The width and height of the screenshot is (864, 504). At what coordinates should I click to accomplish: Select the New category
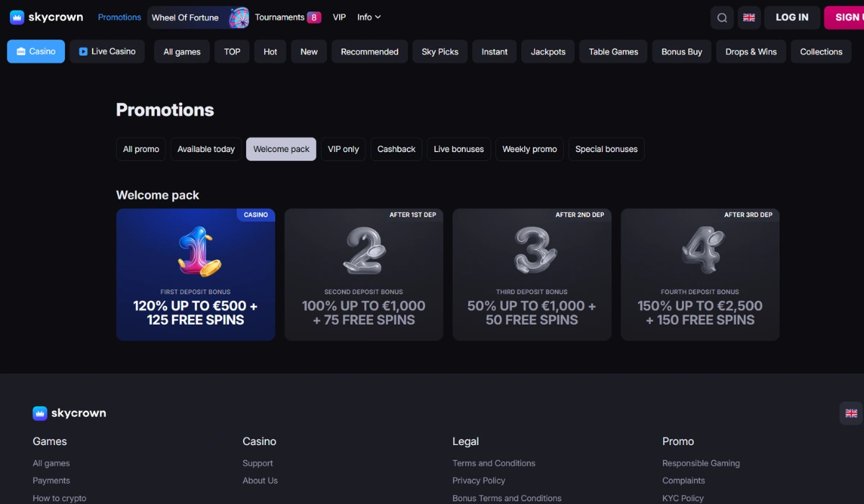[309, 52]
